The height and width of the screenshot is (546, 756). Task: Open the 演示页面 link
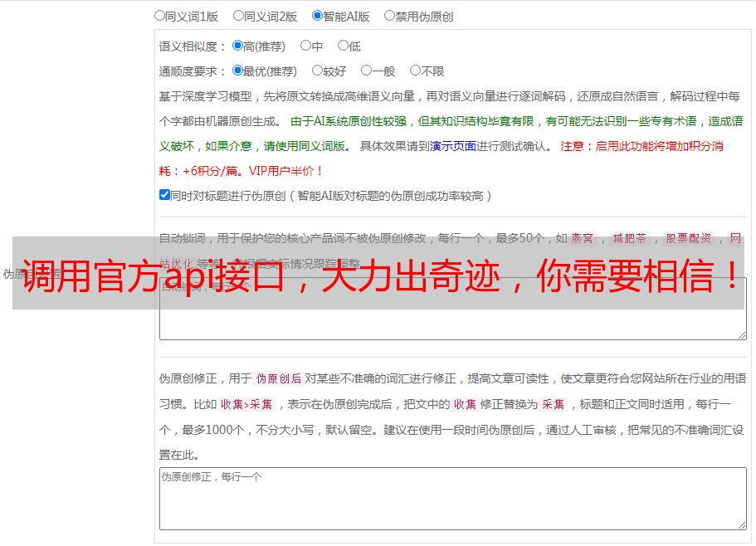tap(453, 146)
